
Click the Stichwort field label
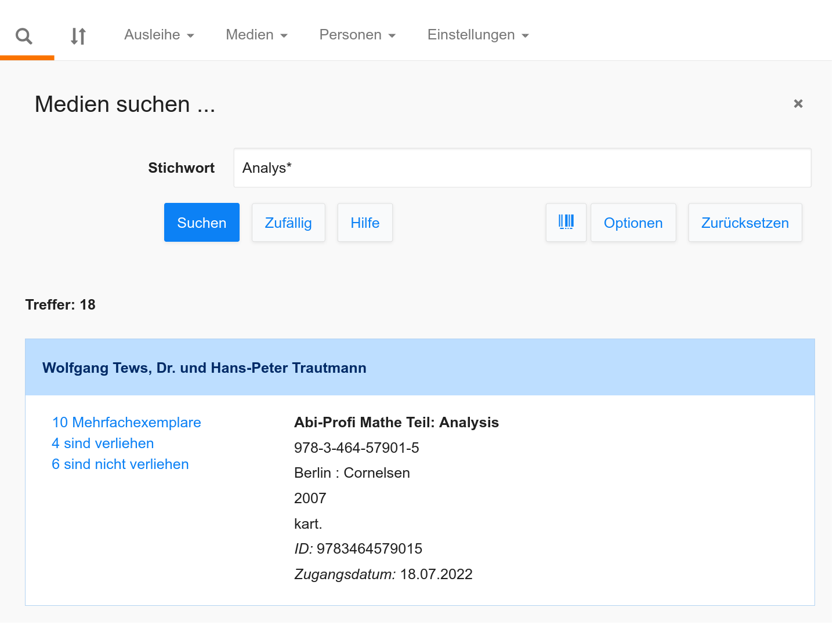coord(181,168)
